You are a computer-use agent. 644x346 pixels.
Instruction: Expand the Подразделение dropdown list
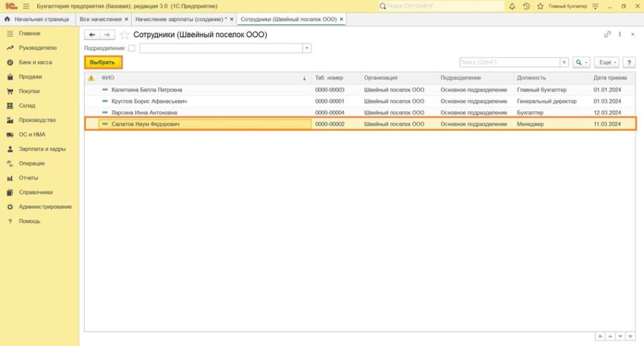click(307, 48)
